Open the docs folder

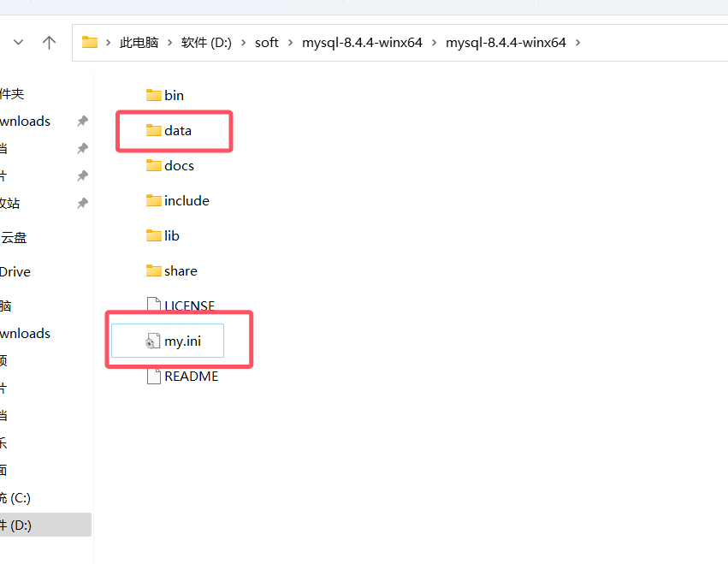click(x=170, y=166)
